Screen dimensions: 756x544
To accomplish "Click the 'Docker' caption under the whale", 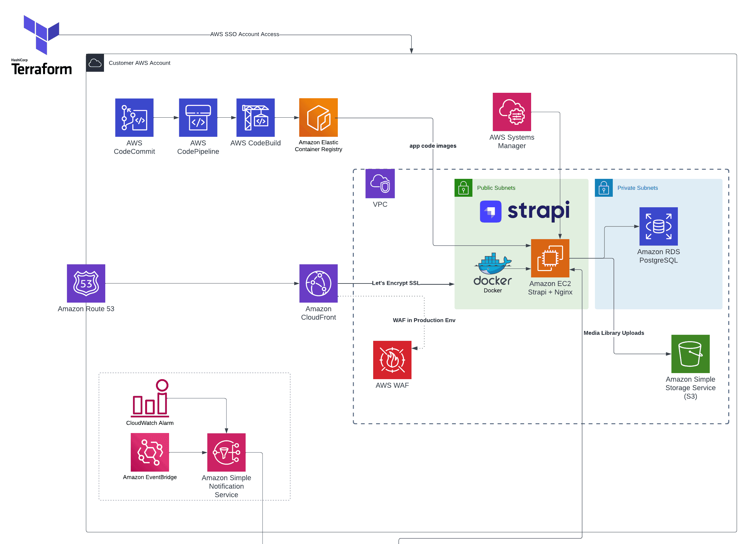I will [x=493, y=290].
